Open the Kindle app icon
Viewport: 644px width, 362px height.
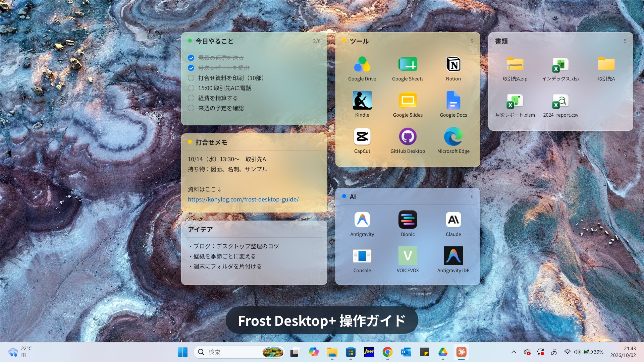click(x=362, y=100)
